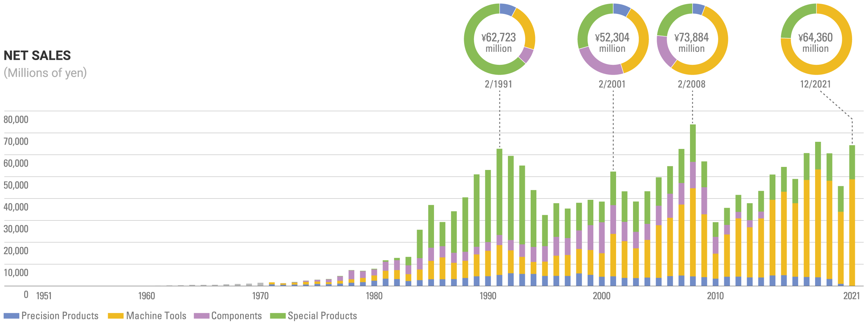This screenshot has width=868, height=326.
Task: Click the tallest bar under the 2/2008 callout
Action: 693,205
